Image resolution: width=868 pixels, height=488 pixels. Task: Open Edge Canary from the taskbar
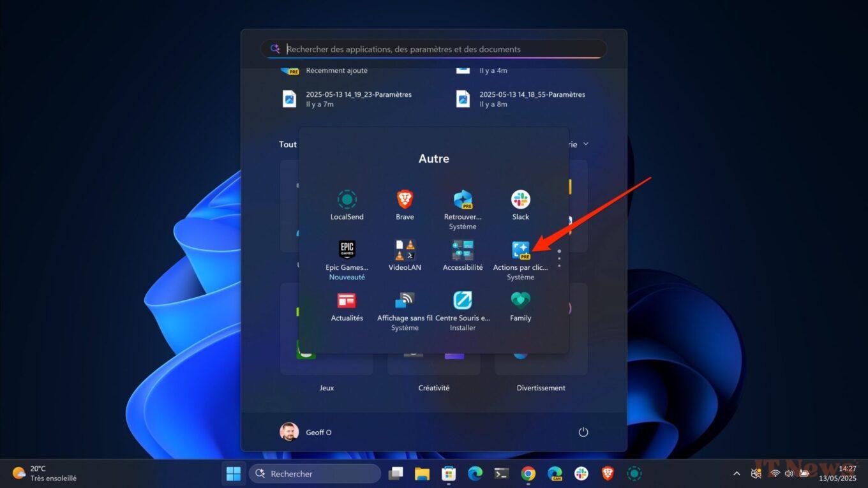click(x=555, y=473)
